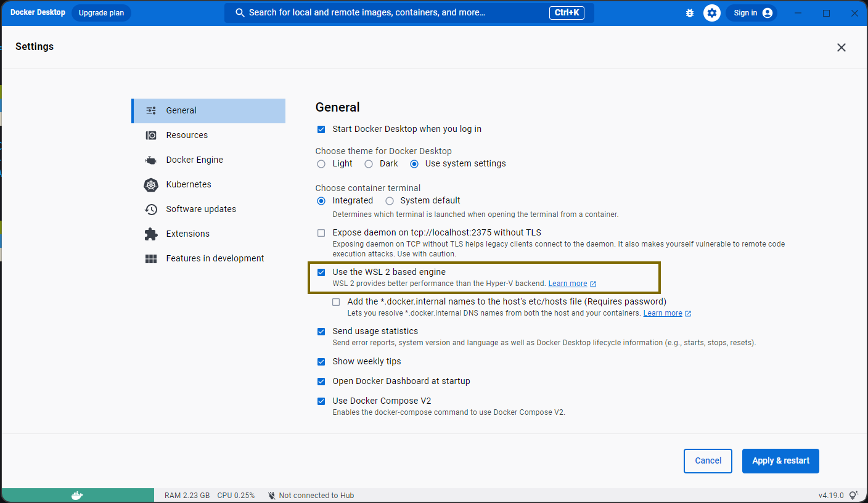Screen dimensions: 868x503
Task: Click the Docker Desktop title text
Action: [x=38, y=12]
